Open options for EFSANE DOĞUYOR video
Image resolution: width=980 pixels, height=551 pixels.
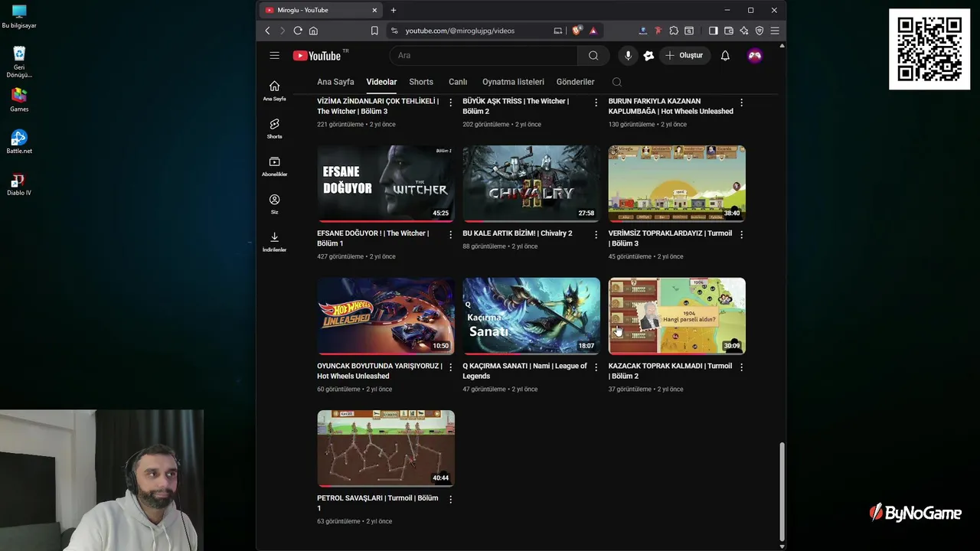pos(450,234)
